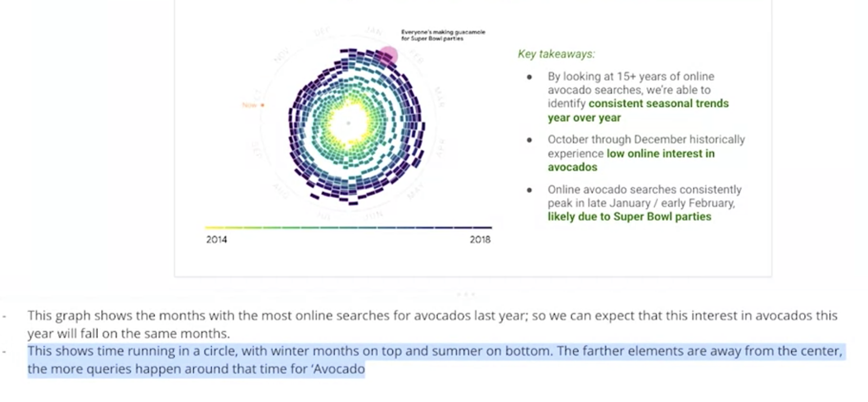This screenshot has width=868, height=402.
Task: Select the answer starting 'This graph shows the months'
Action: pos(432,324)
